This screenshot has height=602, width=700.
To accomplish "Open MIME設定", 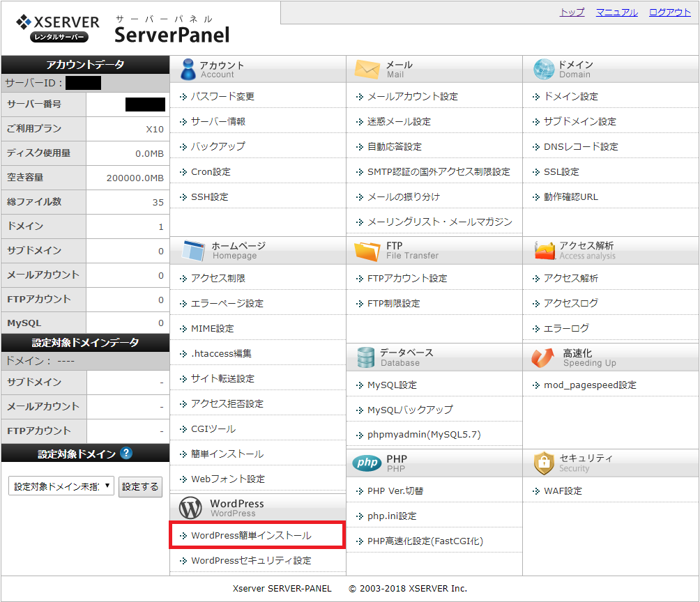I will [212, 328].
